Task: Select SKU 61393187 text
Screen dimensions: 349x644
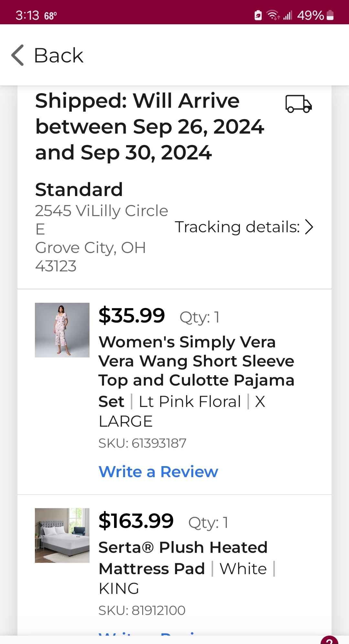Action: [x=143, y=443]
